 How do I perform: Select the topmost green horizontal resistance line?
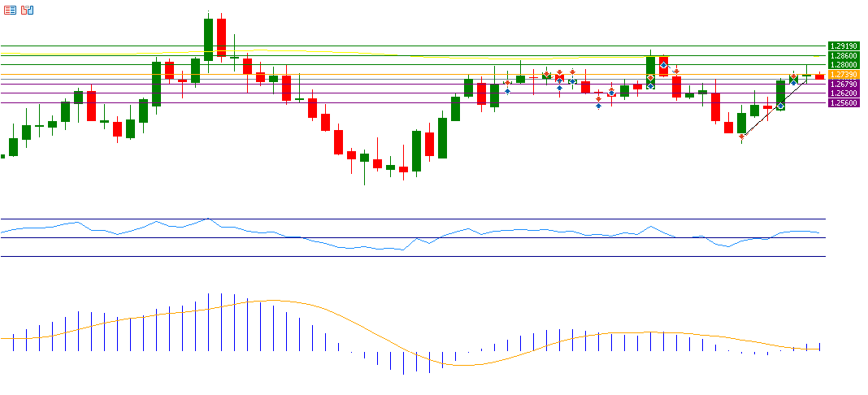406,46
